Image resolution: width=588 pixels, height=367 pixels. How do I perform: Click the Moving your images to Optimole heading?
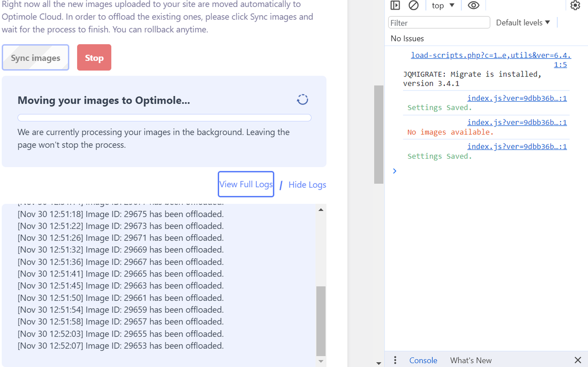tap(104, 100)
